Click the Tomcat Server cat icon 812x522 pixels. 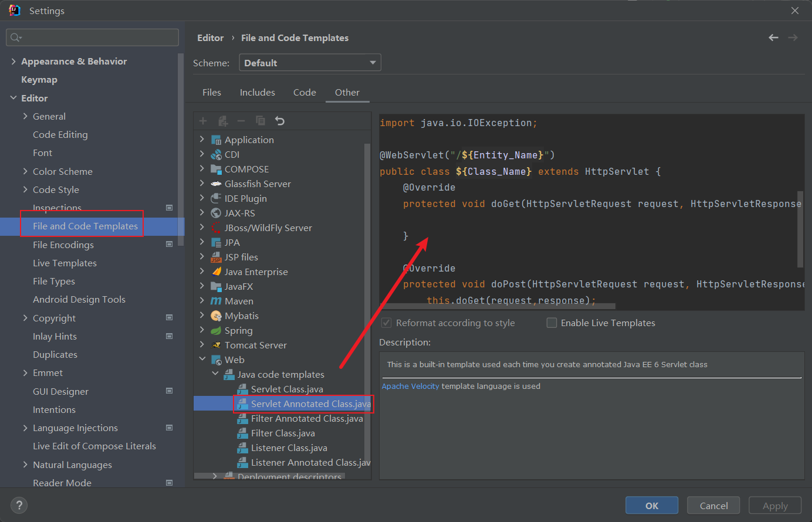click(x=216, y=345)
